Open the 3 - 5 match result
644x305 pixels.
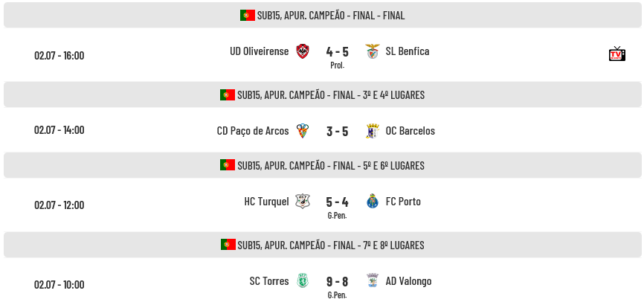pyautogui.click(x=337, y=132)
